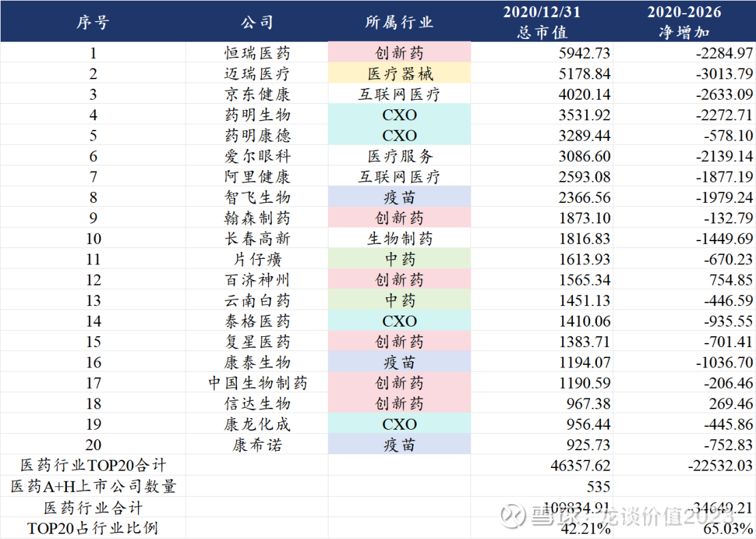Image resolution: width=756 pixels, height=539 pixels.
Task: Click the CXO cell for 药明生物
Action: click(x=400, y=115)
